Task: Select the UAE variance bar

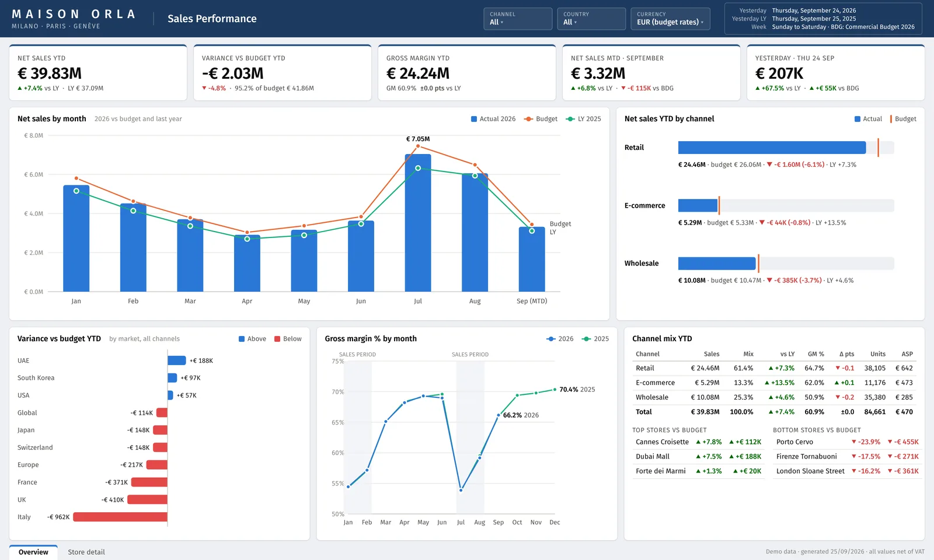Action: (177, 360)
